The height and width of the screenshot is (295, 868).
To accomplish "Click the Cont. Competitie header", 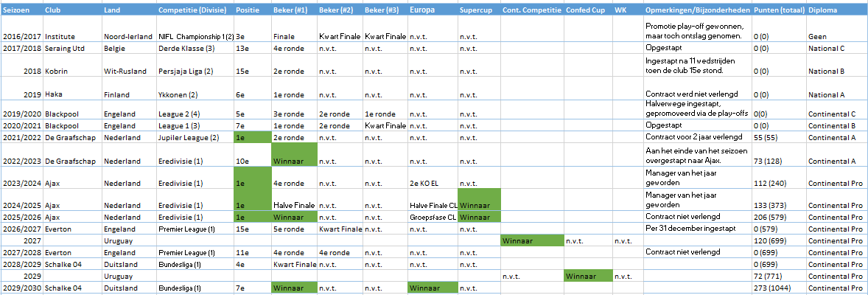I will click(x=532, y=10).
